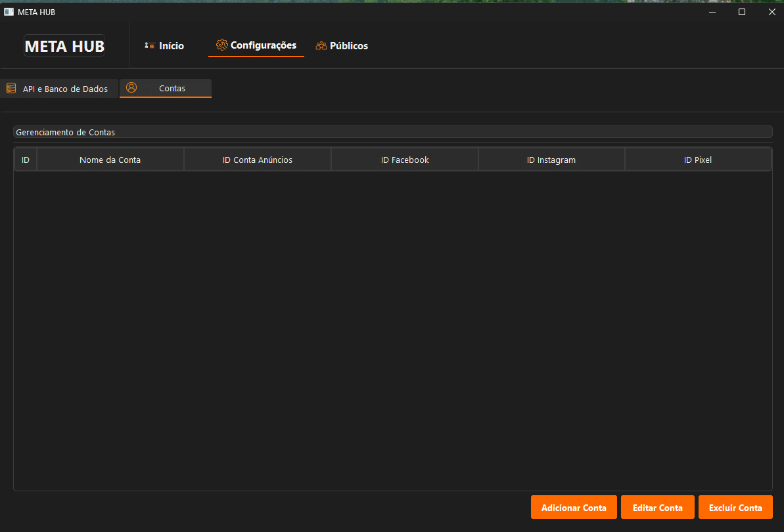The width and height of the screenshot is (784, 532).
Task: Sort by the ID column header
Action: pyautogui.click(x=26, y=160)
